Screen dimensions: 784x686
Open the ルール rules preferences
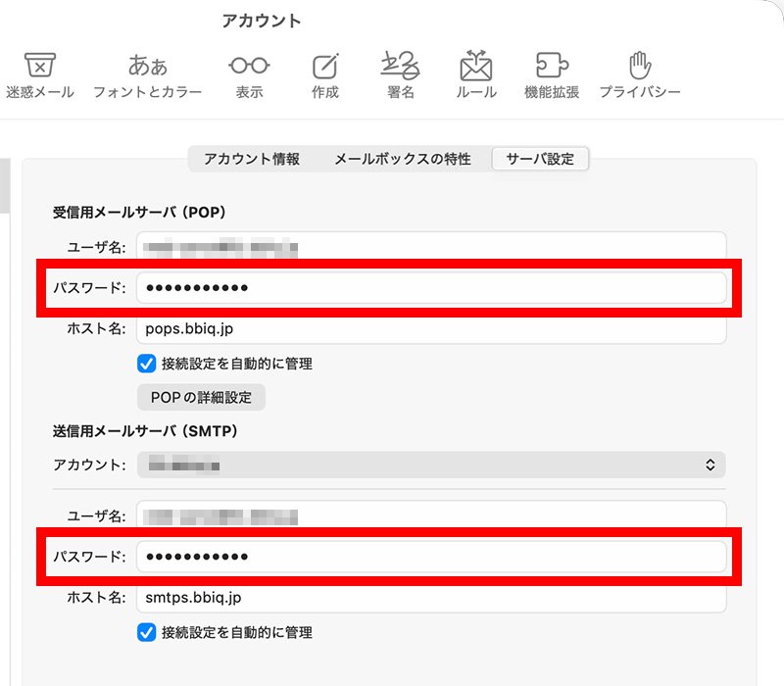pyautogui.click(x=476, y=76)
